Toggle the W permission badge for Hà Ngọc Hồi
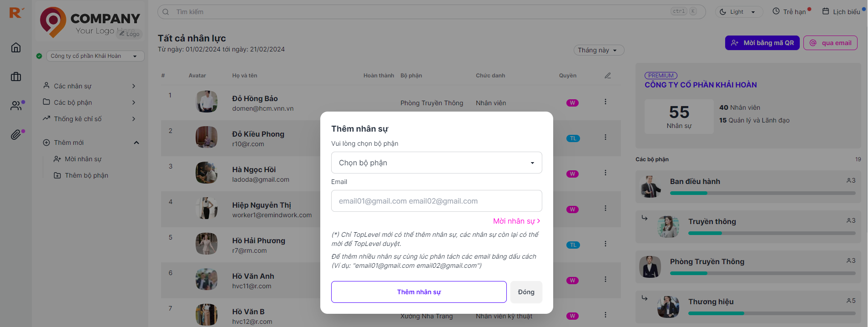Image resolution: width=868 pixels, height=327 pixels. click(572, 174)
